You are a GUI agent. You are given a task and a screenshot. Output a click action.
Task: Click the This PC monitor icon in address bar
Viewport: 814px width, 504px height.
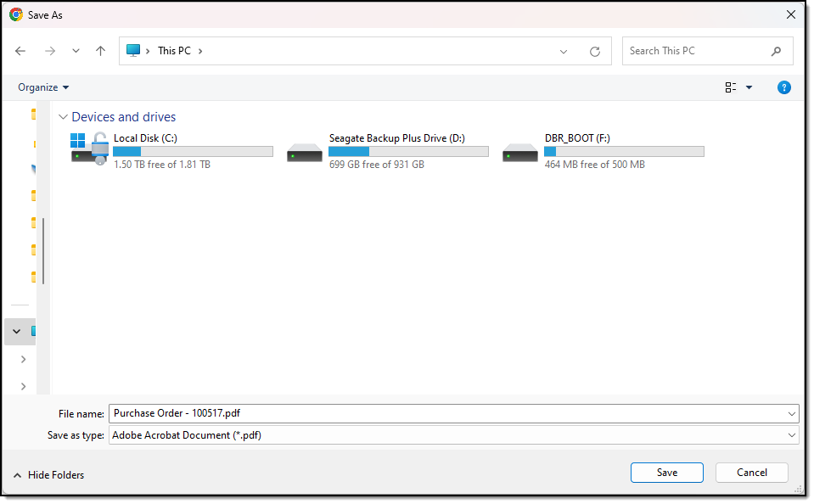133,50
